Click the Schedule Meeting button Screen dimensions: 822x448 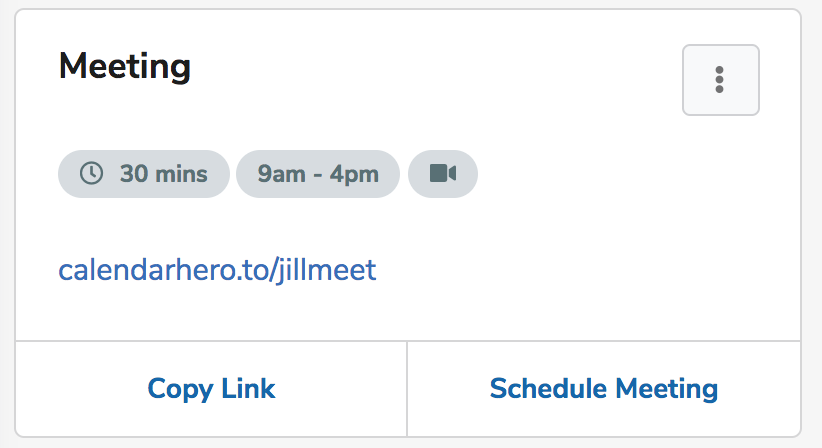(603, 388)
